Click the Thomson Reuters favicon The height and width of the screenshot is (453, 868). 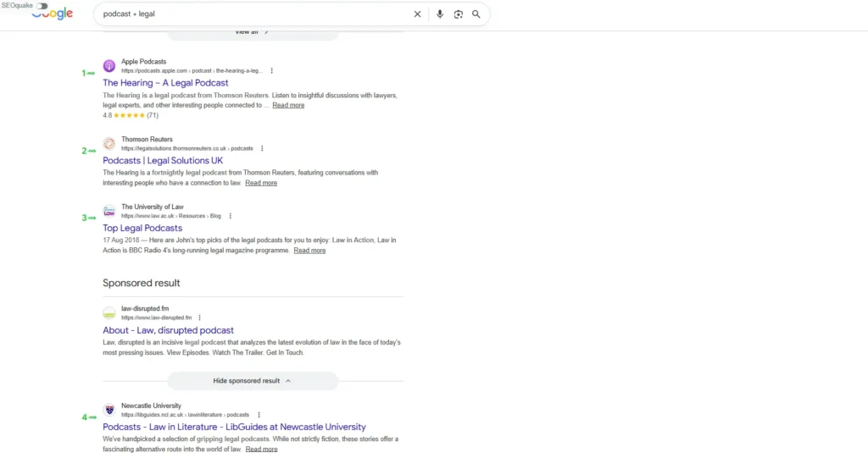(x=109, y=144)
